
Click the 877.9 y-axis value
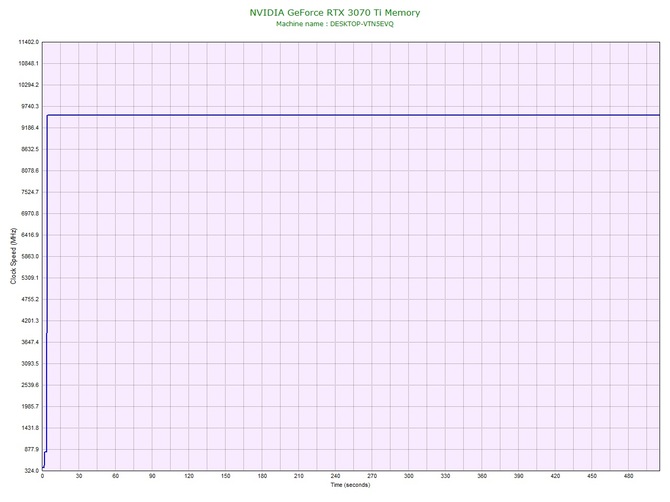coord(31,449)
